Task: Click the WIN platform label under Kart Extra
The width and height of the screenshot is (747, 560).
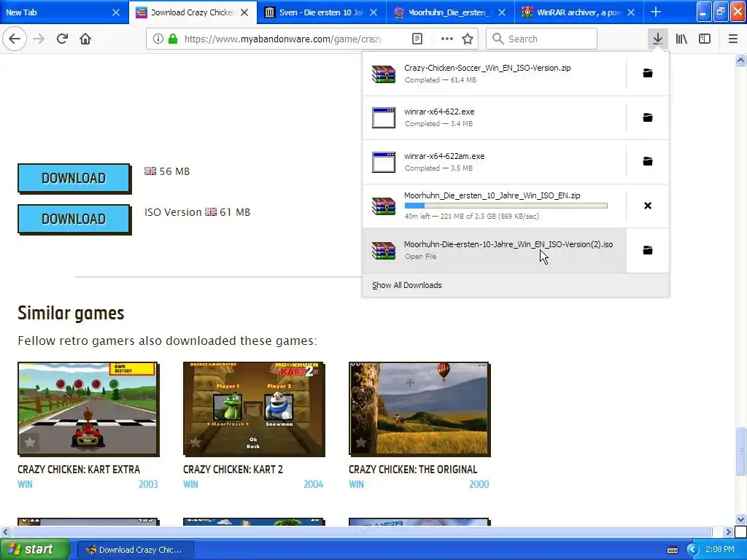Action: [26, 484]
